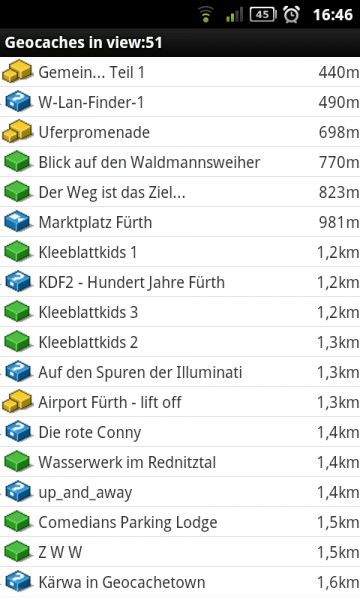Tap the mystery icon next to Die rote Conny
This screenshot has width=360, height=600.
[17, 432]
